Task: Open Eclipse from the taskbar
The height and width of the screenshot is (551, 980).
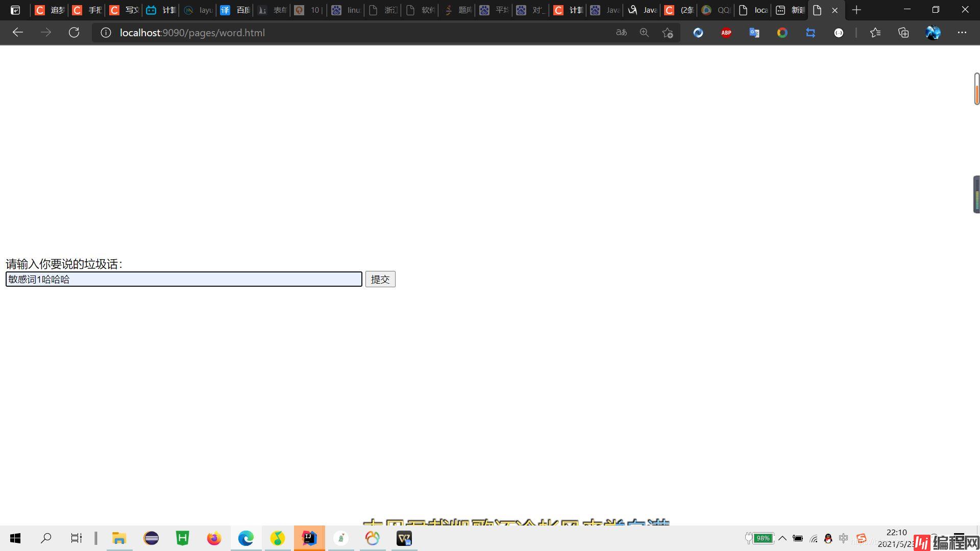Action: pos(151,538)
